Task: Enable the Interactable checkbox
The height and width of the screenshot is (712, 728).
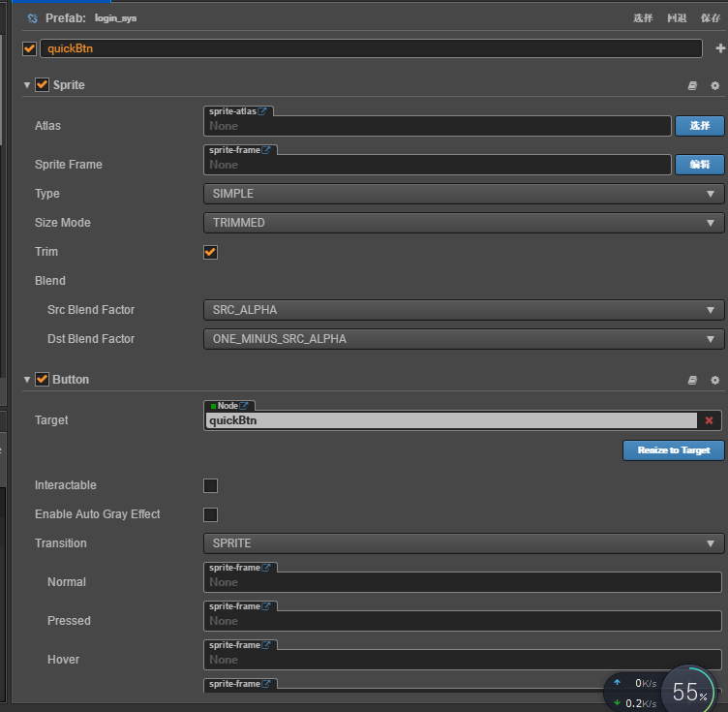Action: (x=210, y=485)
